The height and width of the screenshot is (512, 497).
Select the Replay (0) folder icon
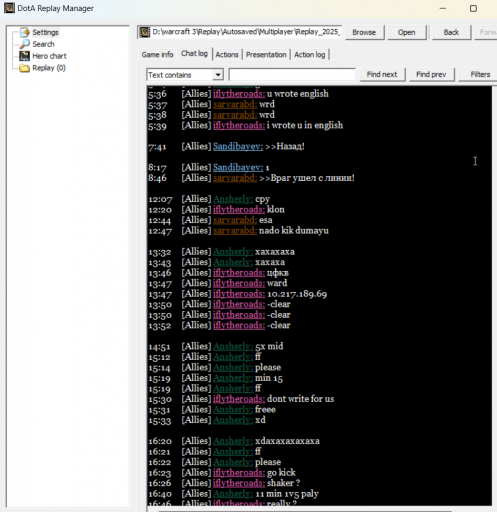pyautogui.click(x=24, y=68)
